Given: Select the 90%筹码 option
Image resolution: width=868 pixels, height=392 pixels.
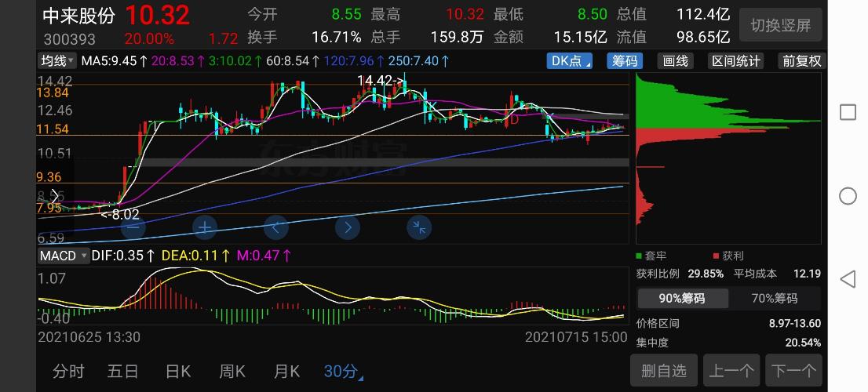Looking at the screenshot, I should click(x=682, y=299).
